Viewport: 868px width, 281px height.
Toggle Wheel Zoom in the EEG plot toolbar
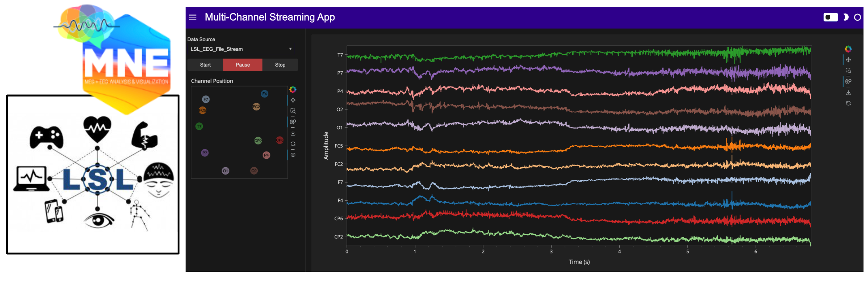tap(848, 82)
